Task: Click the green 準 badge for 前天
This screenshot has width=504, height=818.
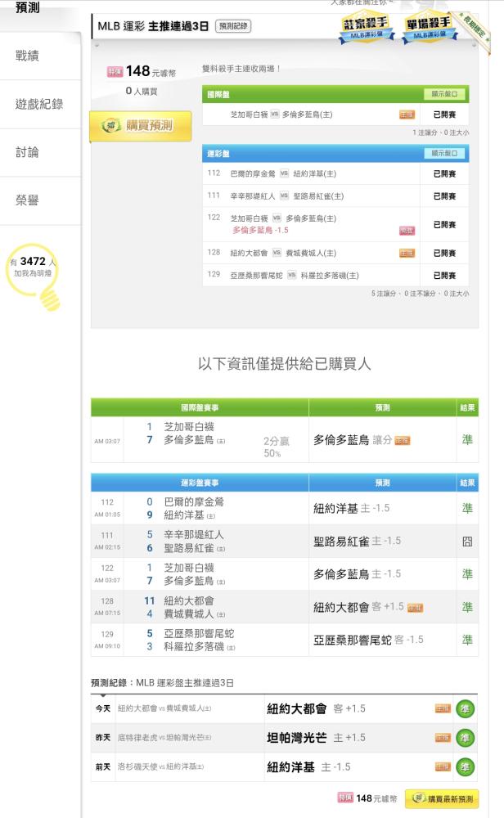Action: [x=465, y=767]
